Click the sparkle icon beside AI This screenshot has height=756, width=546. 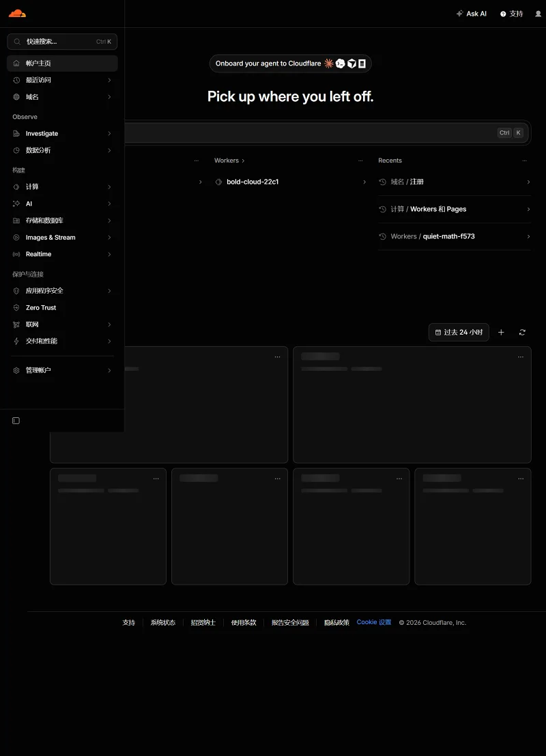point(16,204)
